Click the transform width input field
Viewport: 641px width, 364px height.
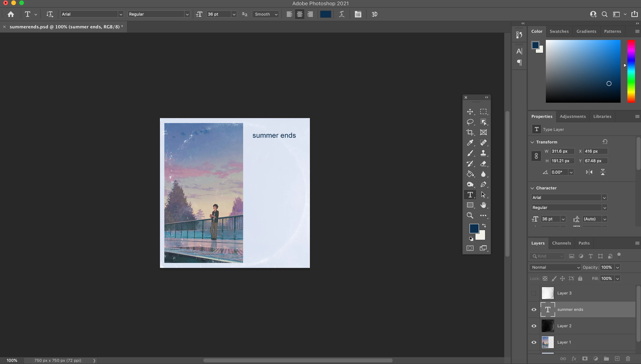(562, 151)
